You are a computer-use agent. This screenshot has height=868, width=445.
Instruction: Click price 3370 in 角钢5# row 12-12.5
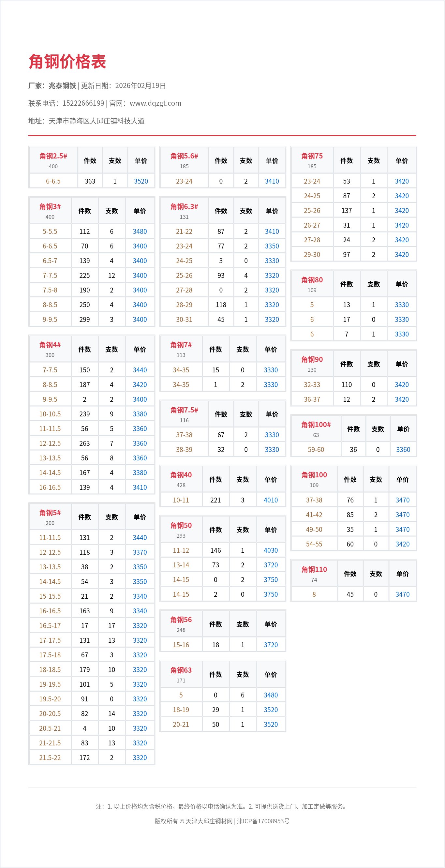pyautogui.click(x=140, y=552)
